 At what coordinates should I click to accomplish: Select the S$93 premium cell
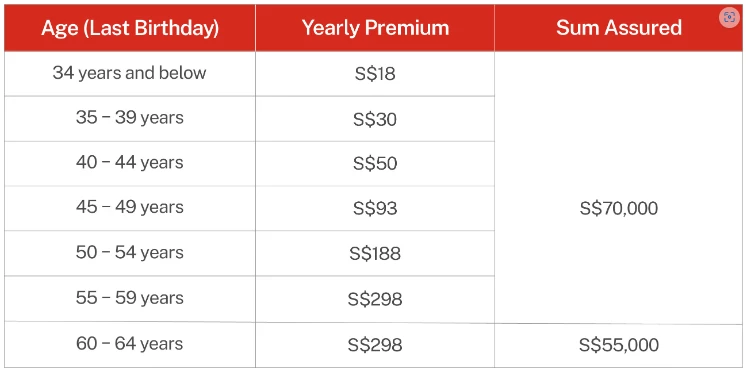(375, 208)
